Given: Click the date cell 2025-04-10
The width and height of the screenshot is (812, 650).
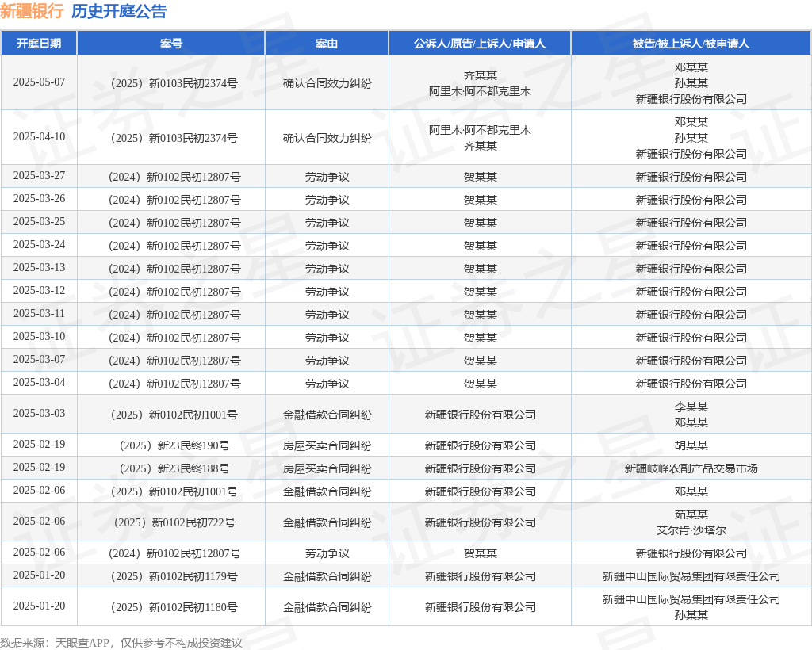Looking at the screenshot, I should coord(40,136).
